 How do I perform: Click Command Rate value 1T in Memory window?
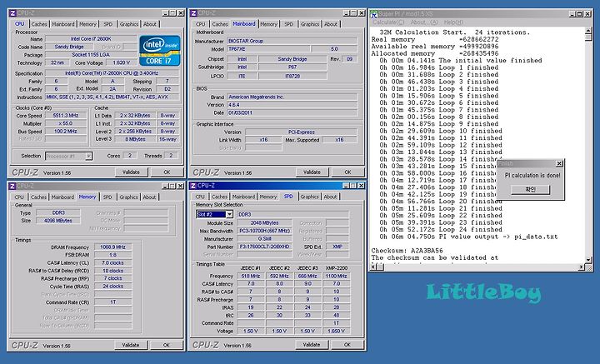(x=112, y=302)
